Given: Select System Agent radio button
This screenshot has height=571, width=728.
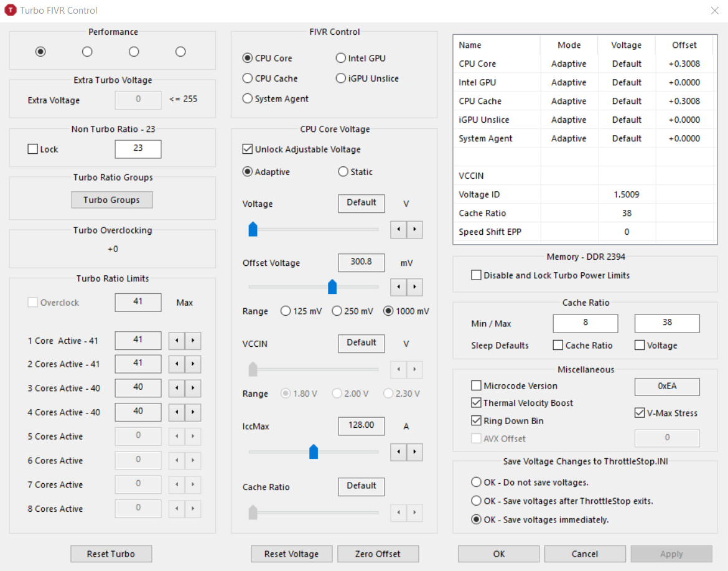Looking at the screenshot, I should tap(275, 98).
